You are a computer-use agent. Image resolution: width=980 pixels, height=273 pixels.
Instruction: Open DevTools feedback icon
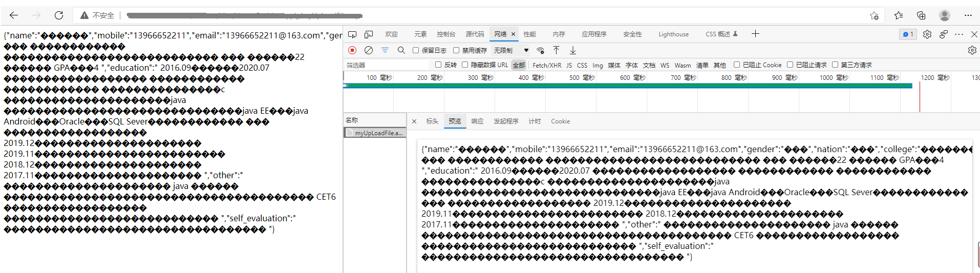944,34
